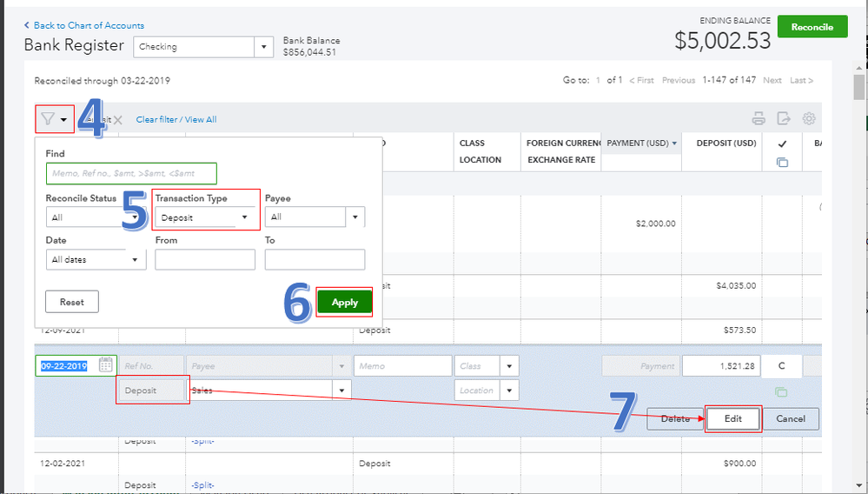Viewport: 868px width, 494px height.
Task: Export the register to Excel
Action: 784,118
